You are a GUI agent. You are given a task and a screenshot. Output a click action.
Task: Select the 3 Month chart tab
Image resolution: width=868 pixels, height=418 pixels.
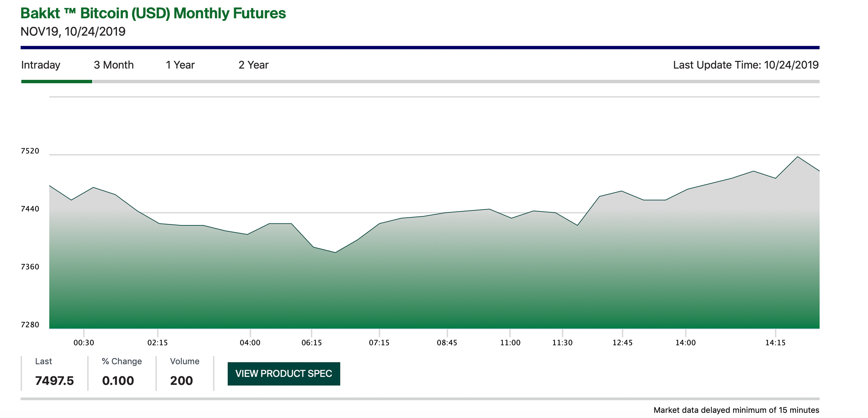coord(113,65)
